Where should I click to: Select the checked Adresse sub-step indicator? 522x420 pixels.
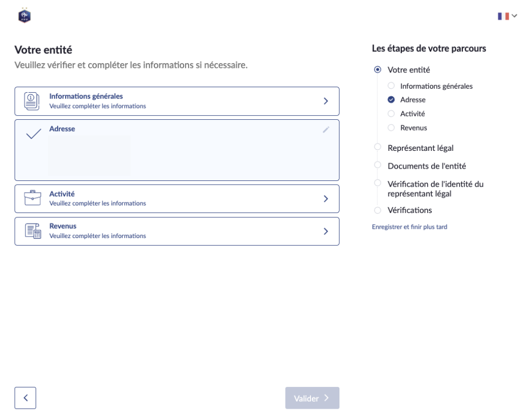(391, 99)
